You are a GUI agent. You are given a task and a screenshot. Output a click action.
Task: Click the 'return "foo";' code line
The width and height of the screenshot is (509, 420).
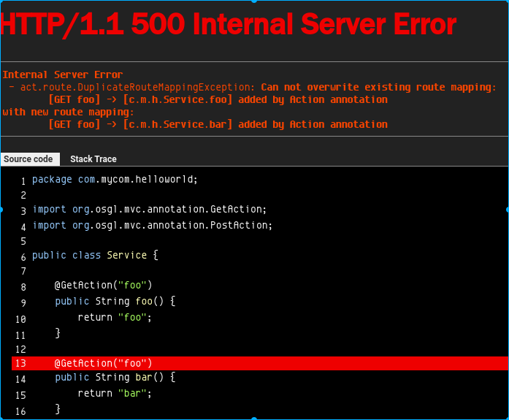[115, 317]
